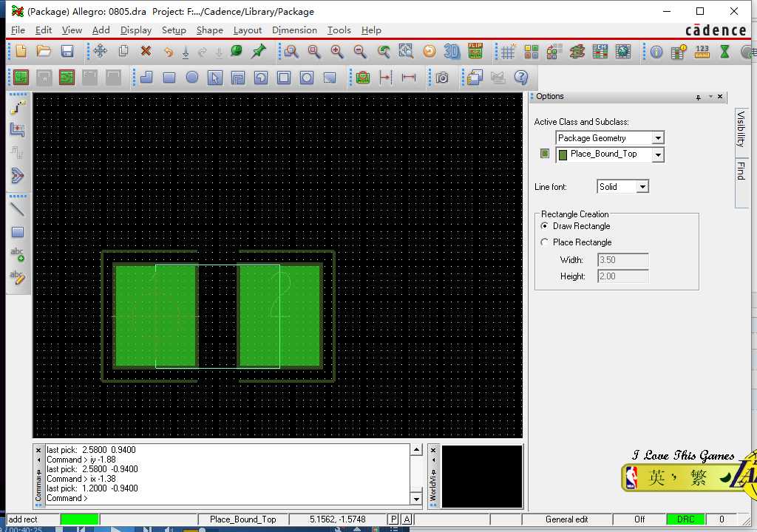Click the Shape Select arrow icon
The width and height of the screenshot is (757, 532).
(x=215, y=78)
